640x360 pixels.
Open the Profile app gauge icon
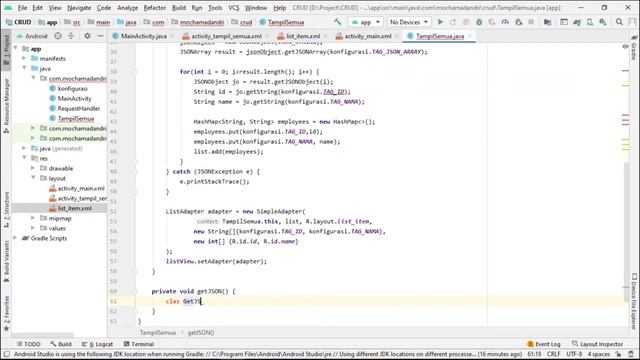505,22
